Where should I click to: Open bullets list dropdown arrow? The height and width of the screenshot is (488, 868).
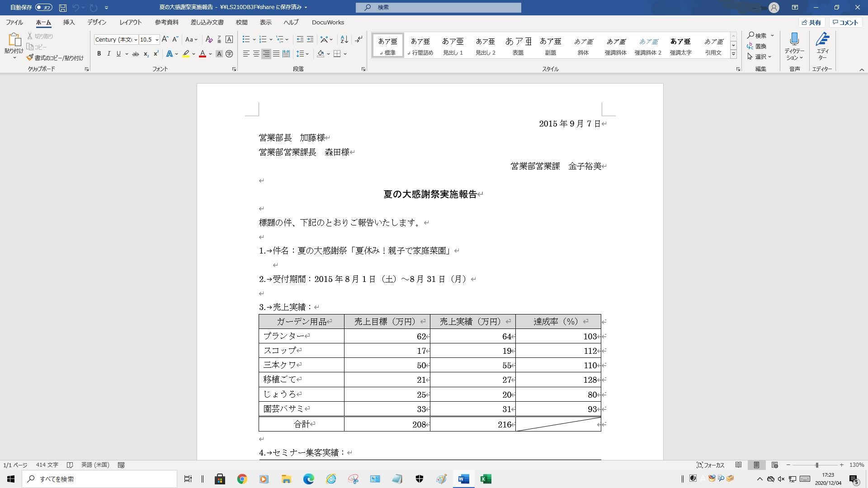click(254, 39)
